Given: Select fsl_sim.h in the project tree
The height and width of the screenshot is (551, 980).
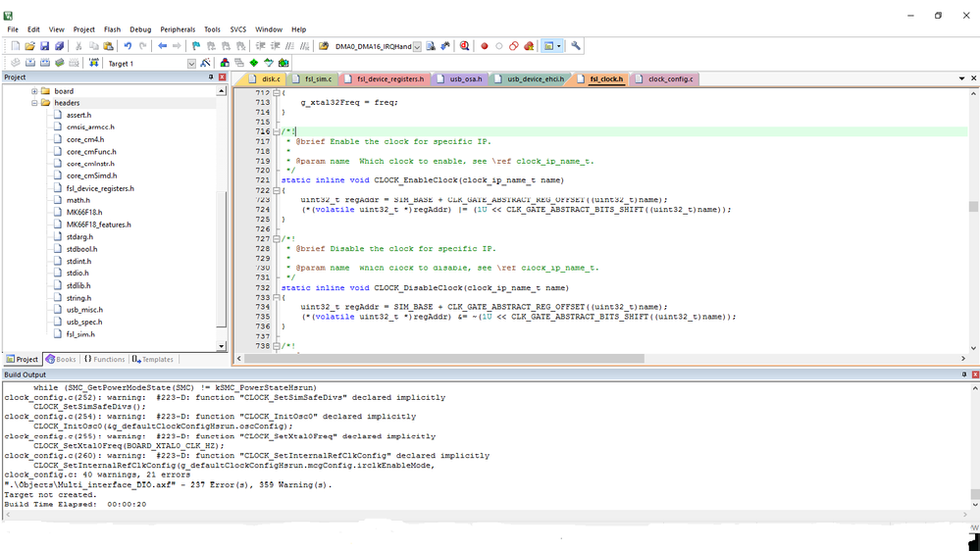Looking at the screenshot, I should coord(80,334).
